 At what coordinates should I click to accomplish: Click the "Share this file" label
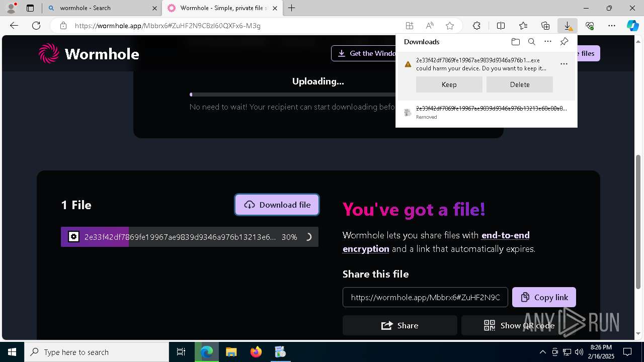[375, 274]
